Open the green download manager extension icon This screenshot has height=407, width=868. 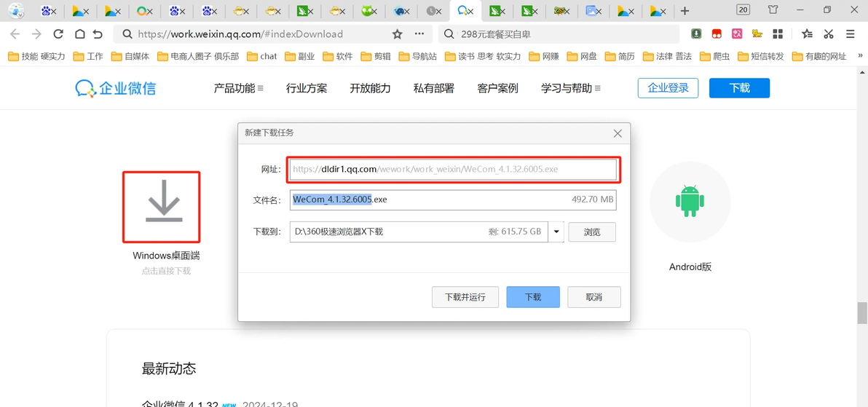[x=696, y=33]
